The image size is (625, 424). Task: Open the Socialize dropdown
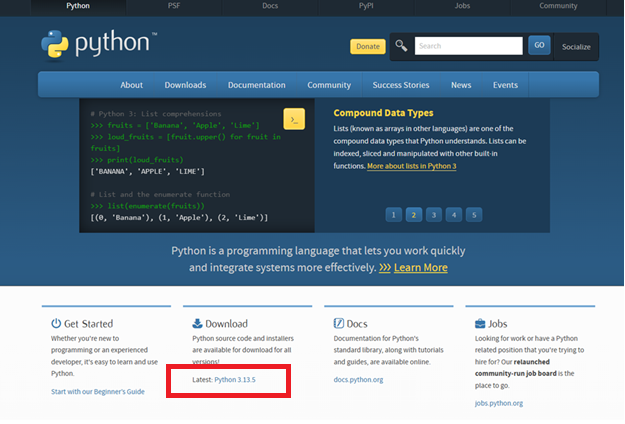click(x=576, y=46)
